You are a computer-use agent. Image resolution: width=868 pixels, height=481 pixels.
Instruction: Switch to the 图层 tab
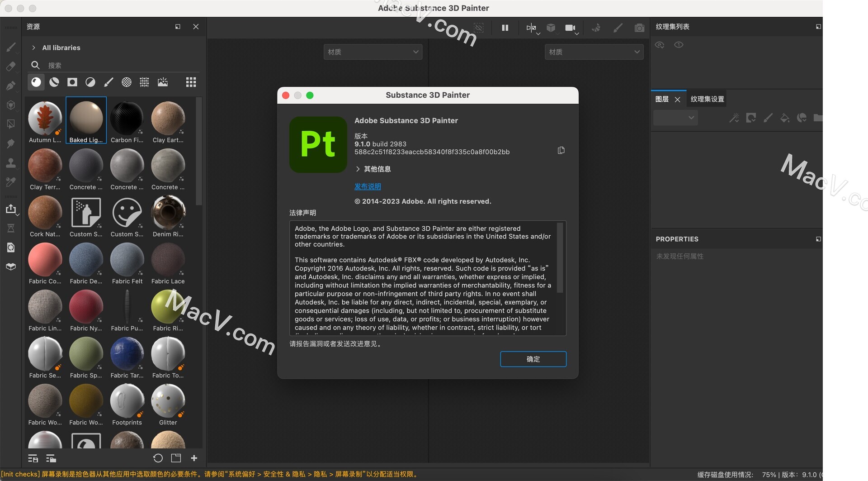tap(662, 99)
